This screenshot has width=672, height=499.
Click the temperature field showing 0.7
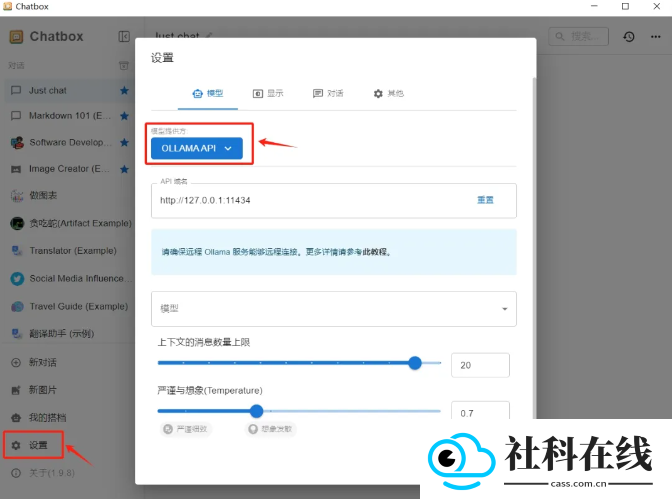[x=480, y=411]
